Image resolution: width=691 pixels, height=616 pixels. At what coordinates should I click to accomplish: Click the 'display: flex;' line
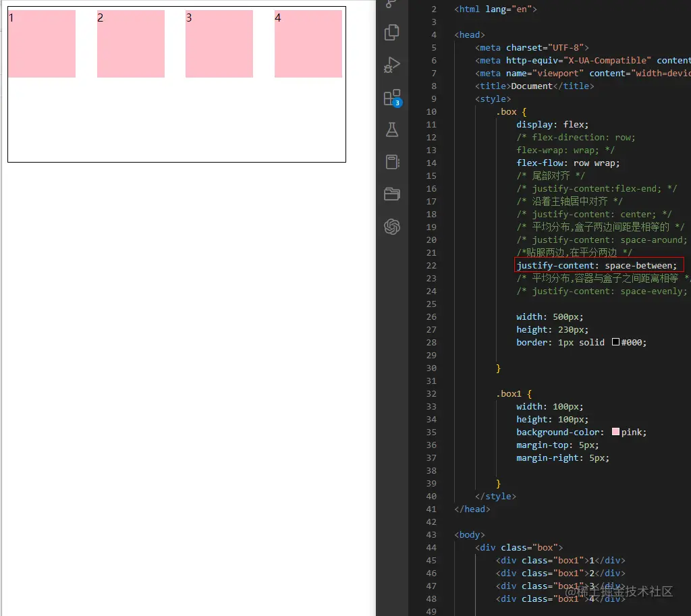click(552, 124)
